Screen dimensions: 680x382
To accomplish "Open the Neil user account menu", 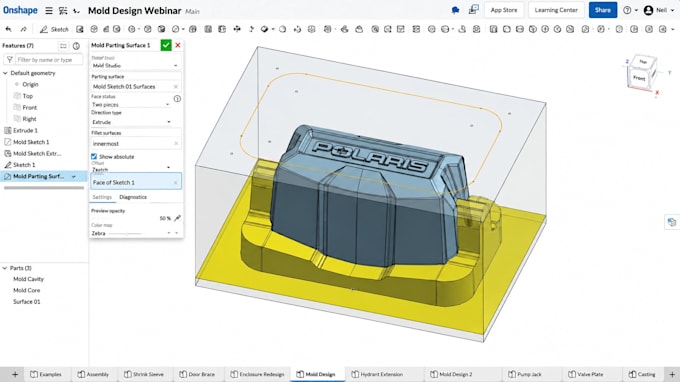I will pyautogui.click(x=659, y=10).
